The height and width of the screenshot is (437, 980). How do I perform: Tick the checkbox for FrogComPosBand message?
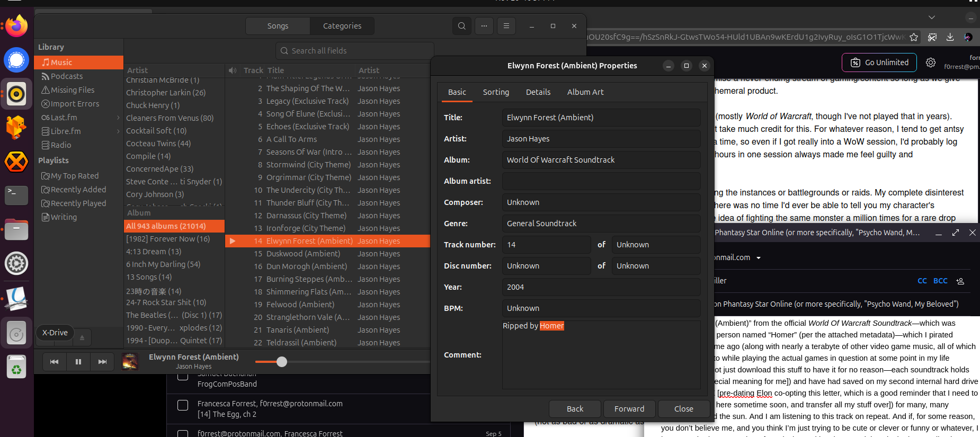183,376
